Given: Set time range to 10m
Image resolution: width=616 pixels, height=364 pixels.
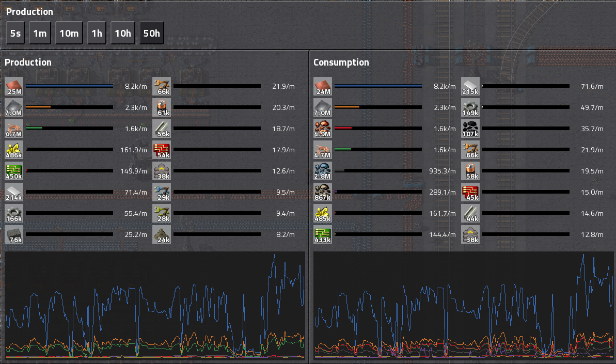Looking at the screenshot, I should (69, 33).
